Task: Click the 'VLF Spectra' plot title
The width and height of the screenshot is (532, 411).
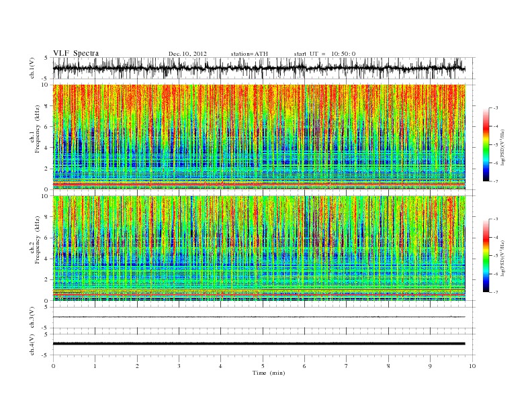Action: click(76, 53)
